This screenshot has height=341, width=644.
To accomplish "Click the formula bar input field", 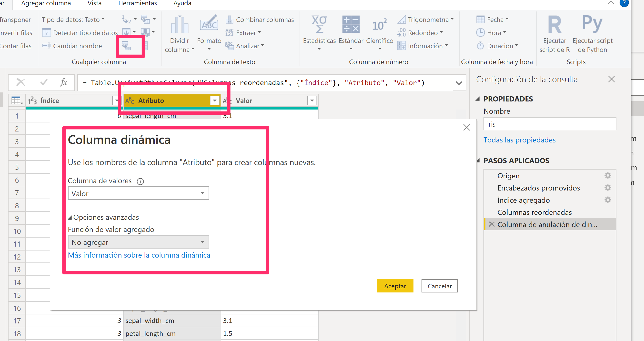I will [271, 83].
